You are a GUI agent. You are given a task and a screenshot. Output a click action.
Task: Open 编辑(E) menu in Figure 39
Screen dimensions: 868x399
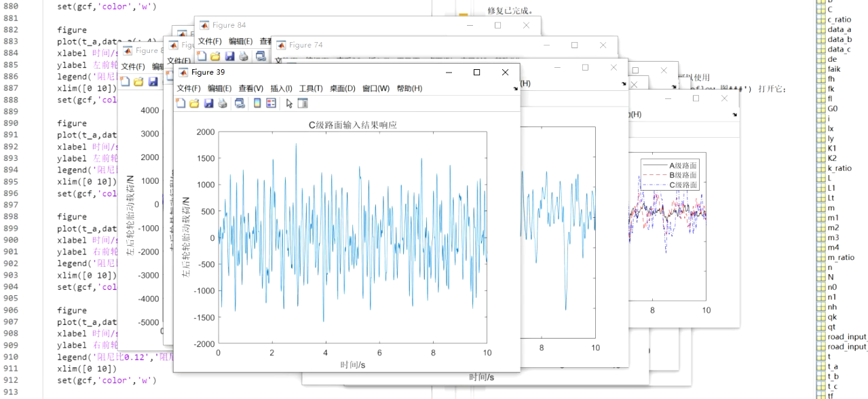click(x=219, y=88)
